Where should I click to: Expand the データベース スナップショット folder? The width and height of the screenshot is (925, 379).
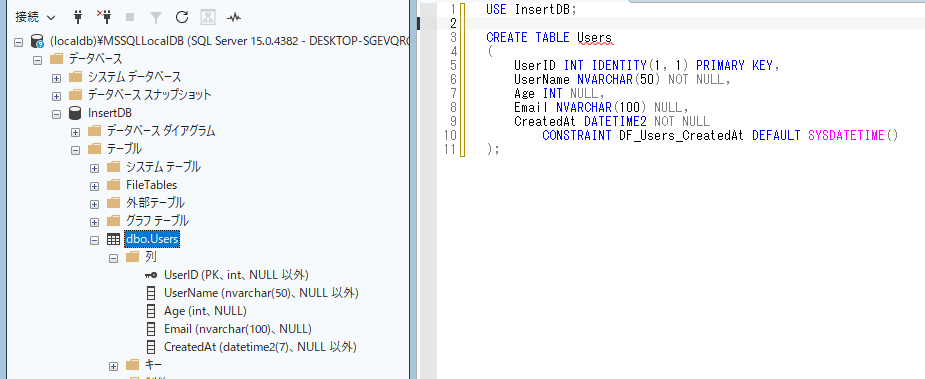click(x=56, y=96)
